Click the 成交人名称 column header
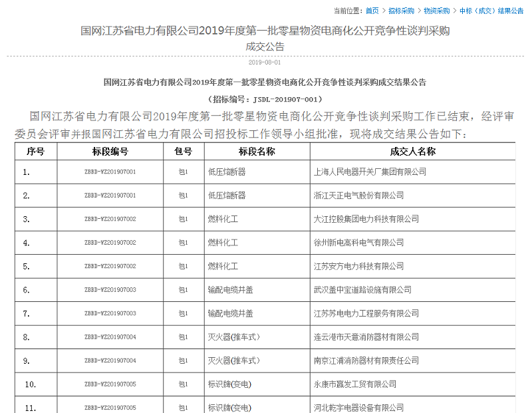Image resolution: width=532 pixels, height=413 pixels. [x=413, y=152]
